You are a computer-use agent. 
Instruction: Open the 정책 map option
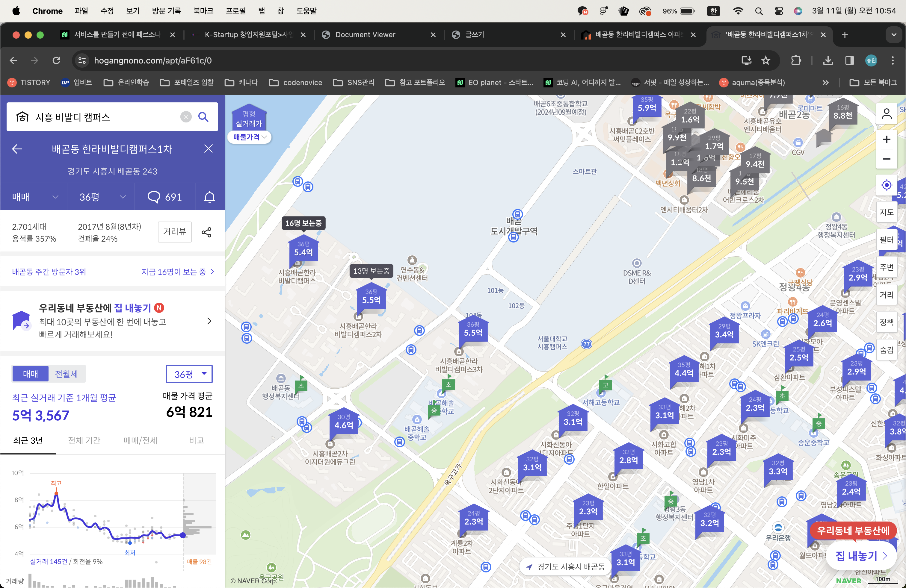[887, 322]
